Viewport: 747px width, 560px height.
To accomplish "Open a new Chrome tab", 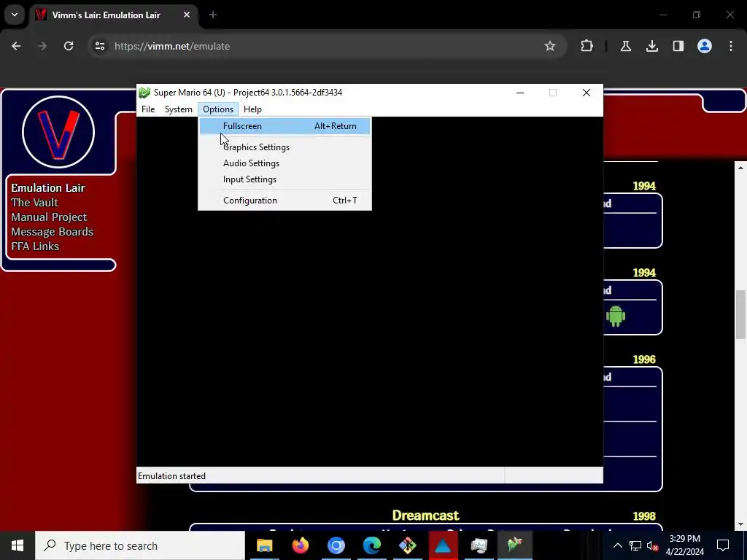I will (x=213, y=15).
